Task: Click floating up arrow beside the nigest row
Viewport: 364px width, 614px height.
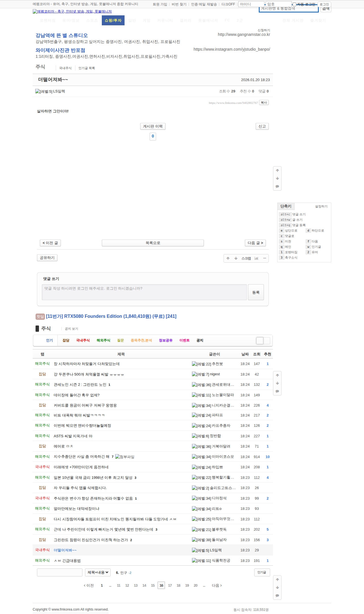Action: click(x=277, y=375)
